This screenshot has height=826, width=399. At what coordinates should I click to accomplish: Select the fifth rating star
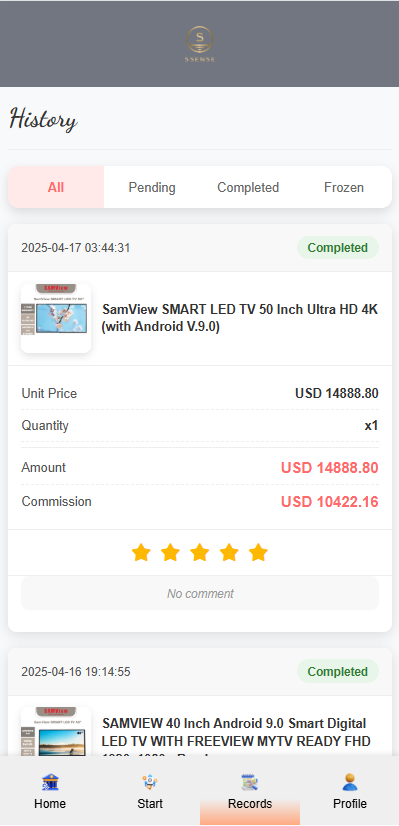258,553
